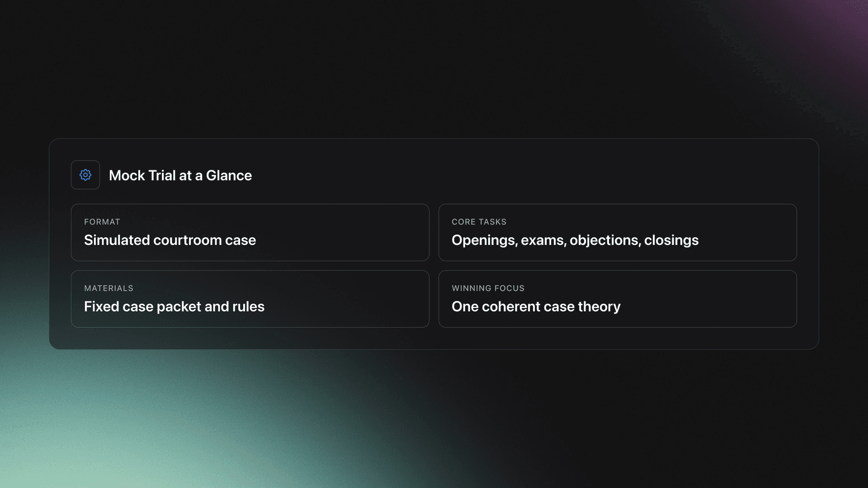
Task: Click the CORE TASKS label
Action: [479, 222]
